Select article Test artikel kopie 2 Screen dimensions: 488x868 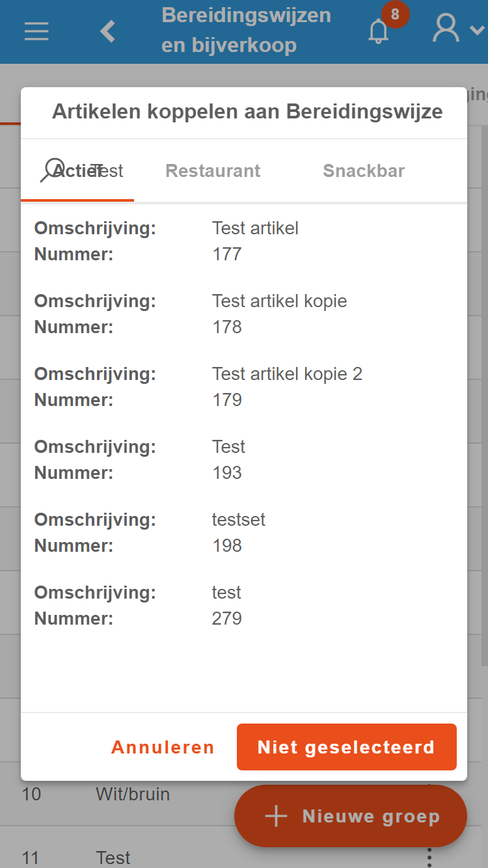pyautogui.click(x=244, y=387)
